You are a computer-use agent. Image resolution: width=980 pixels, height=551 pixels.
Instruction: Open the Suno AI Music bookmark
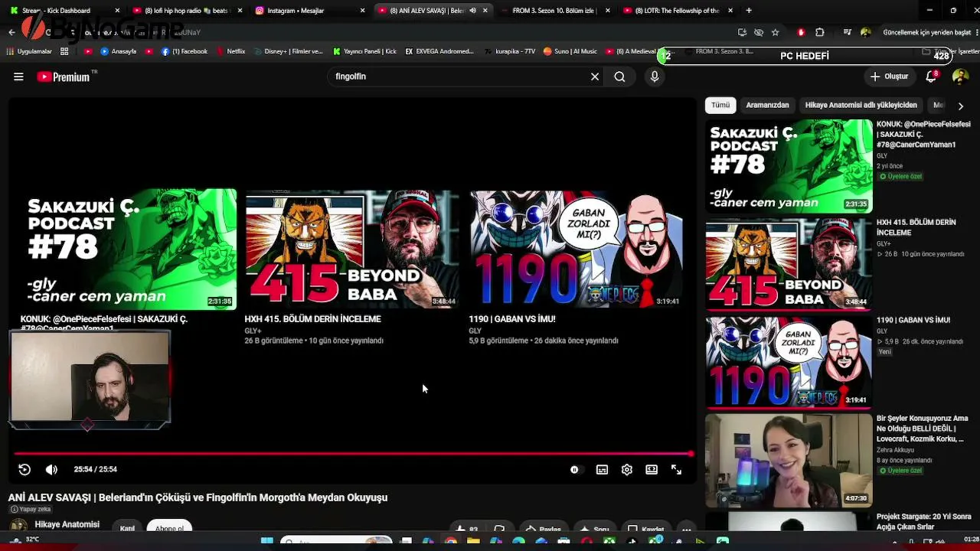tap(570, 51)
